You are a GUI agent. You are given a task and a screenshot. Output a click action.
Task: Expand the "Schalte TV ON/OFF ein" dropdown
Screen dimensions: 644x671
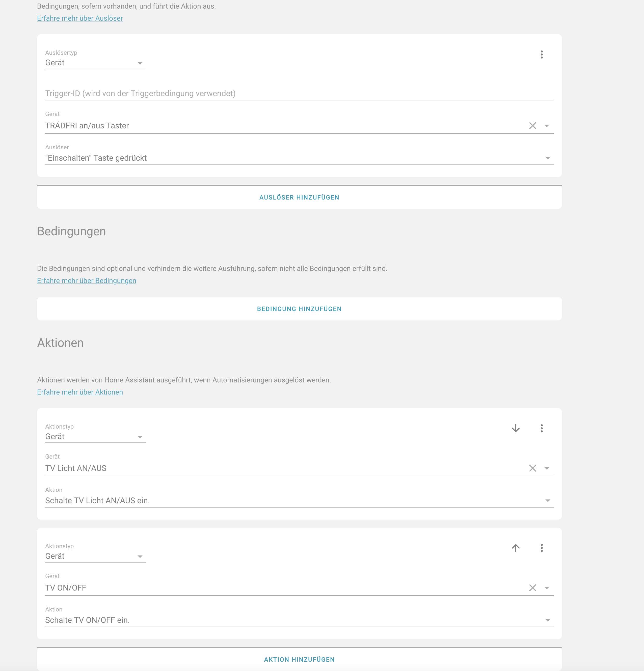(x=547, y=620)
